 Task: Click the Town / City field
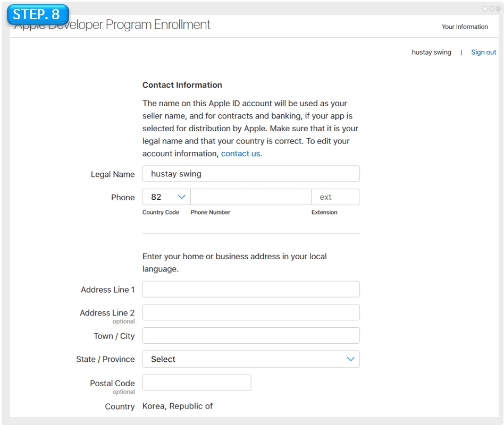pos(251,336)
